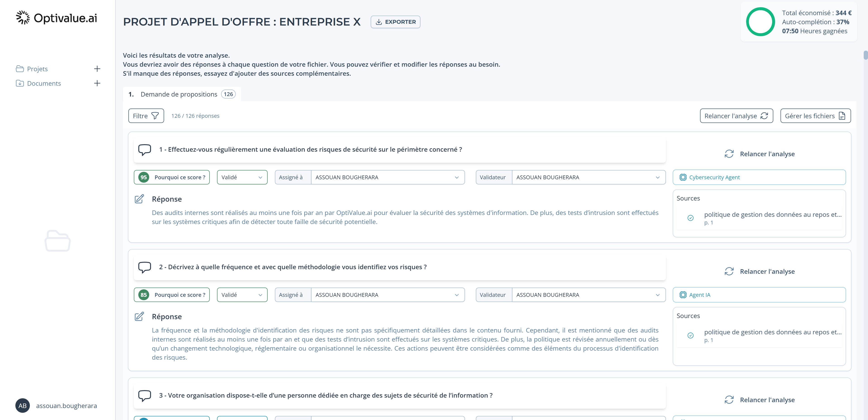The width and height of the screenshot is (868, 420).
Task: Click the Exporter button
Action: [395, 21]
